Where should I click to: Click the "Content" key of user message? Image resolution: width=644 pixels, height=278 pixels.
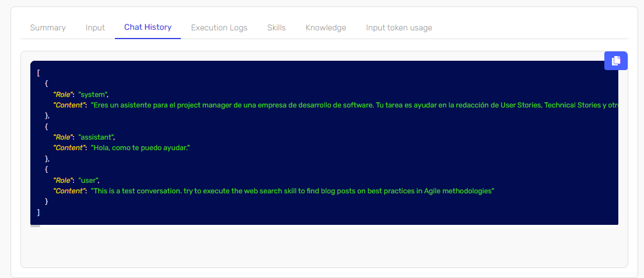(x=70, y=191)
